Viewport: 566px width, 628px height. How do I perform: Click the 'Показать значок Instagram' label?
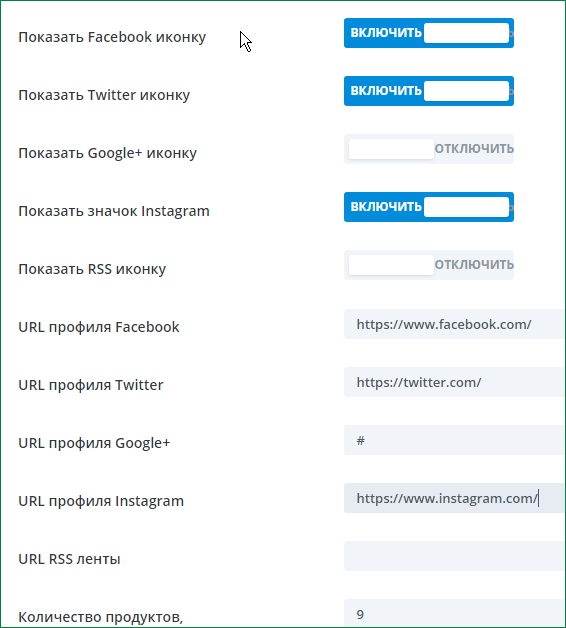(x=114, y=211)
